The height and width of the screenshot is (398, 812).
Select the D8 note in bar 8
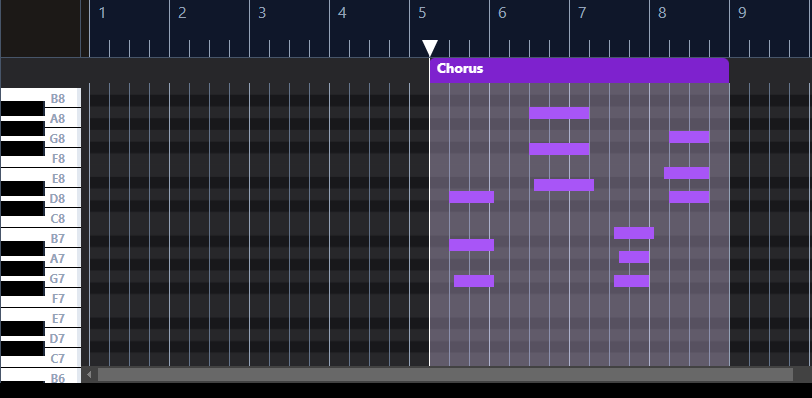coord(689,197)
